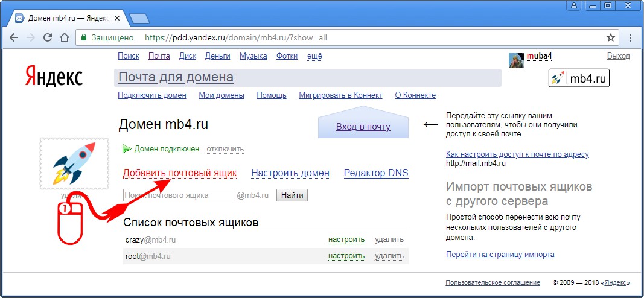Reload the page with the refresh icon
Screen dimensions: 644x298
[48, 38]
